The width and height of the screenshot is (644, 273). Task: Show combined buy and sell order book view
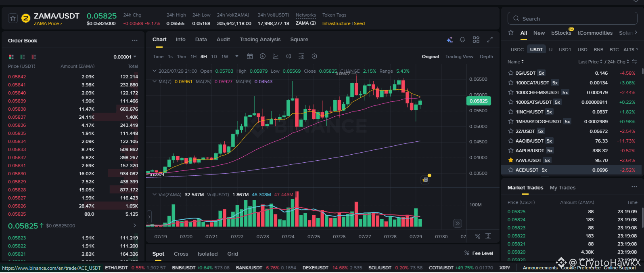(x=11, y=57)
